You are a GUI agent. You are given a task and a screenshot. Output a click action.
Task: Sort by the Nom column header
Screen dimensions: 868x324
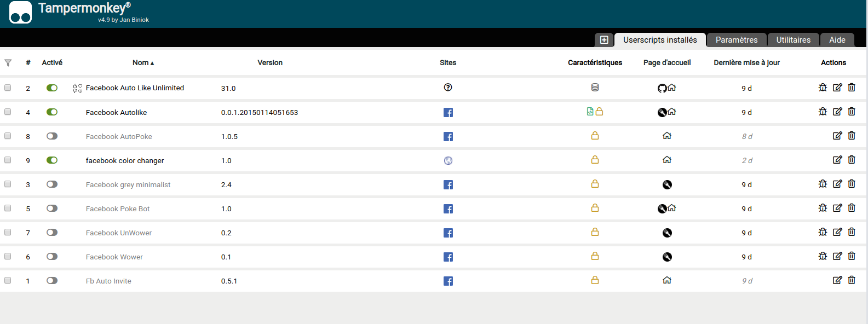click(x=143, y=63)
